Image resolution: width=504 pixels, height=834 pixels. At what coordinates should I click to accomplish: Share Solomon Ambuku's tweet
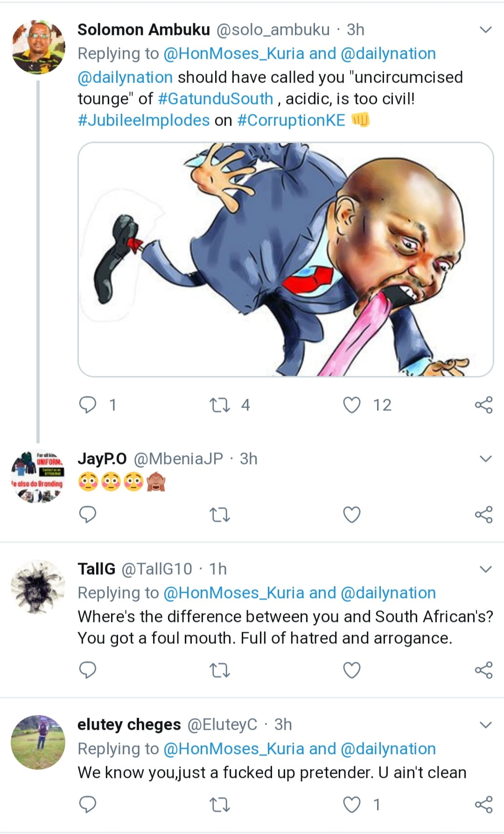click(x=483, y=405)
